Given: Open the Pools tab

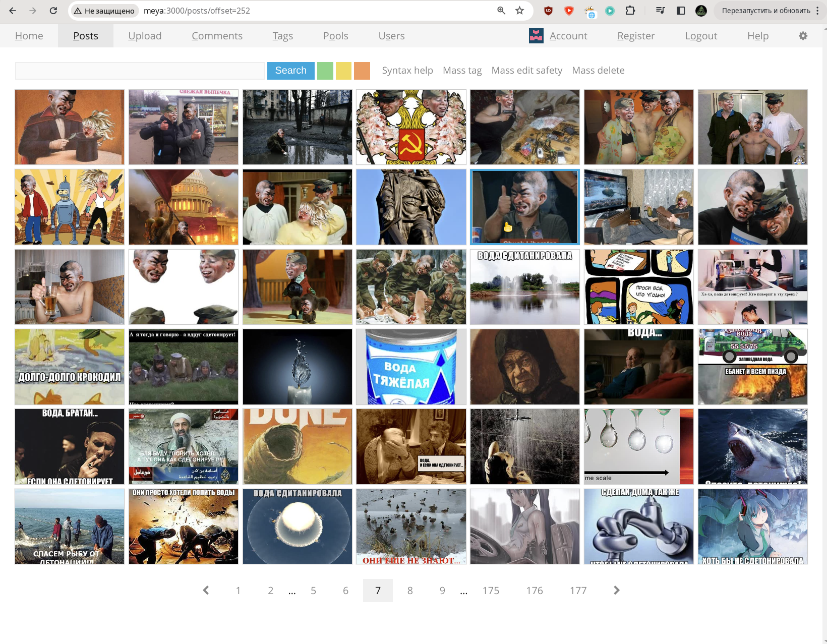Looking at the screenshot, I should coord(336,36).
